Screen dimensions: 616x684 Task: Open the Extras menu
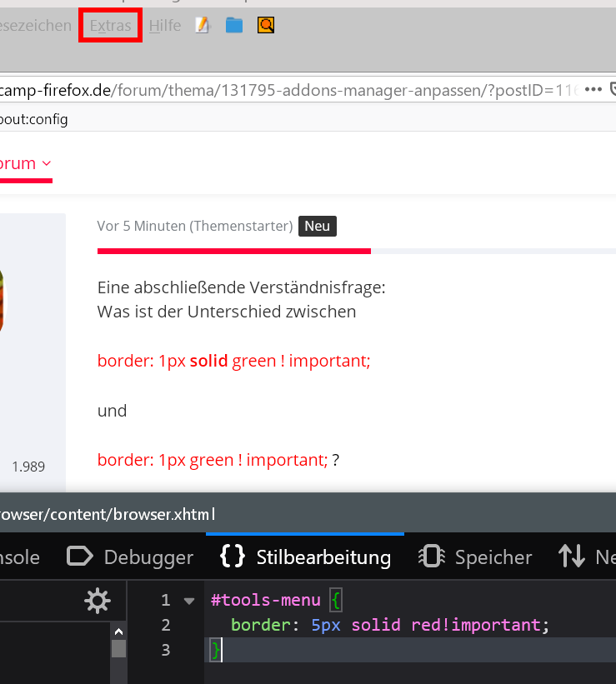tap(110, 26)
